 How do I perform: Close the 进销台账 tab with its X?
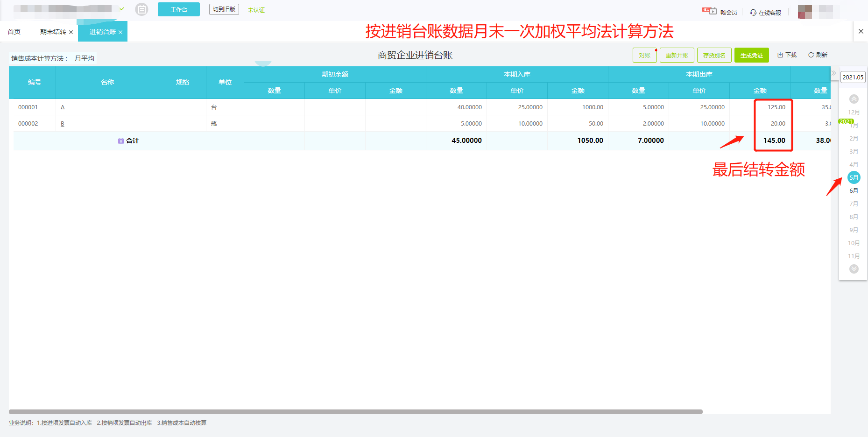click(120, 32)
